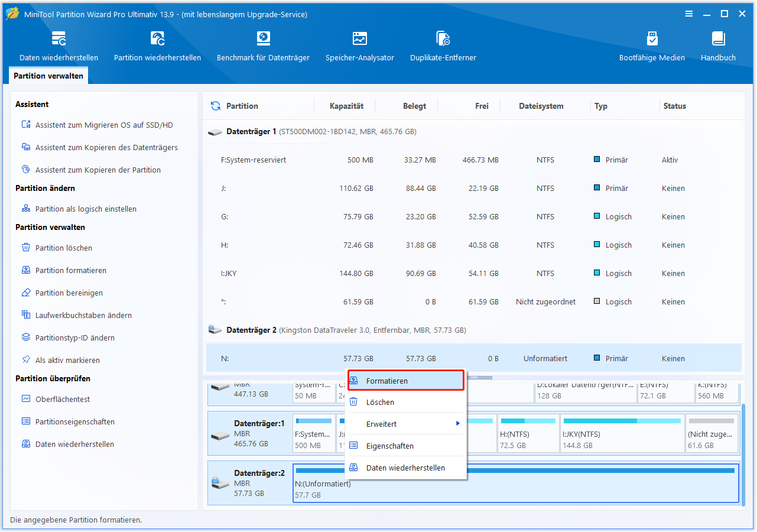
Task: Click Bootfähige Medien icon
Action: click(652, 40)
